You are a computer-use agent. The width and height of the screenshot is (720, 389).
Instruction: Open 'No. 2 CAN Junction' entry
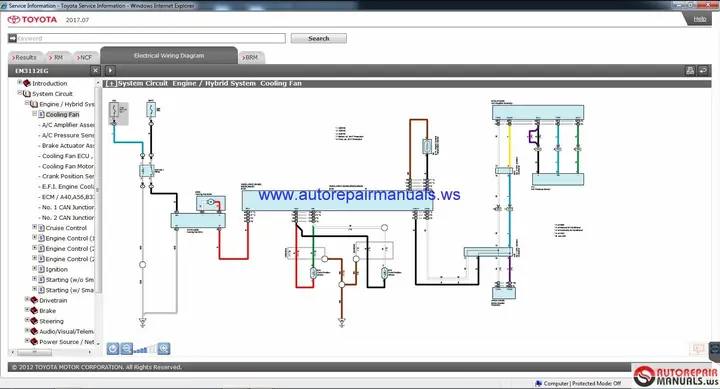click(68, 218)
